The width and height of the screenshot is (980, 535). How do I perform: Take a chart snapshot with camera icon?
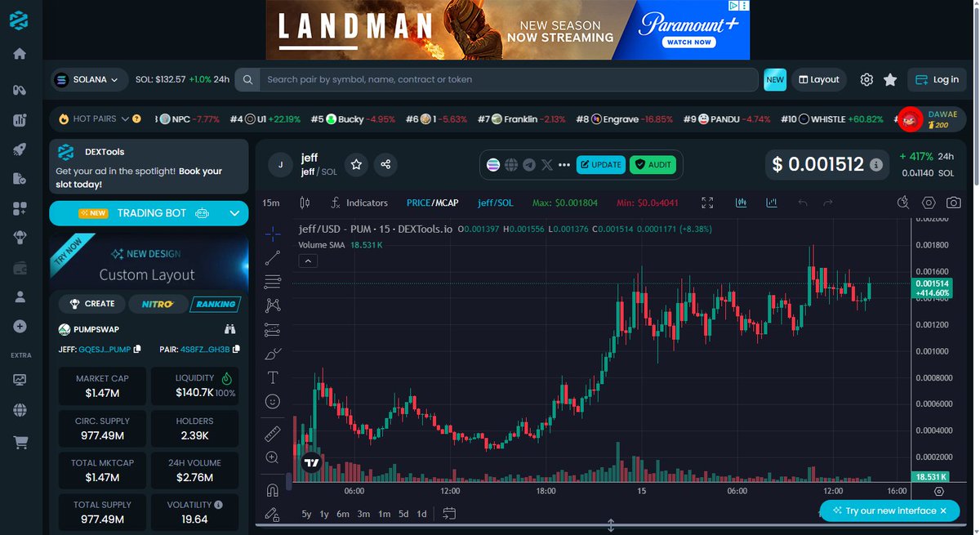[x=953, y=203]
